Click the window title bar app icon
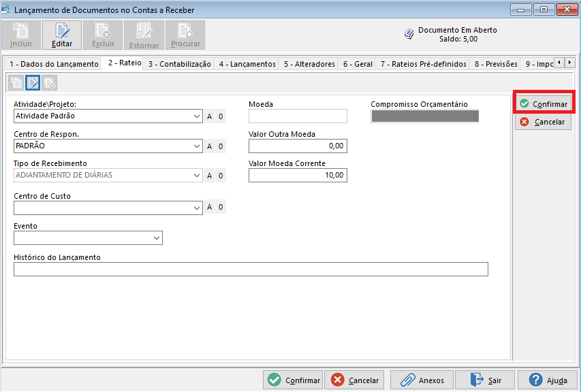Viewport: 581px width, 392px height. 6,10
